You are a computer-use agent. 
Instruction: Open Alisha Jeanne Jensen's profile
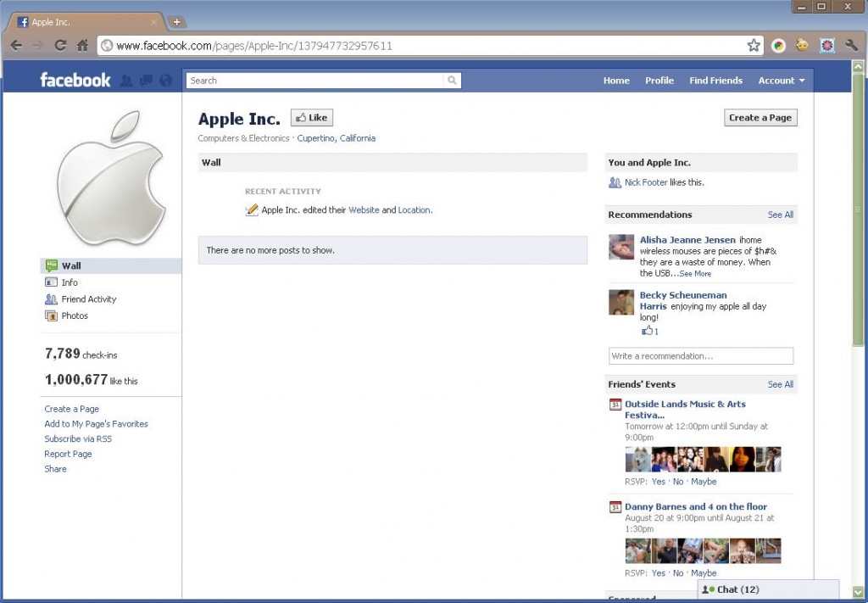tap(687, 240)
